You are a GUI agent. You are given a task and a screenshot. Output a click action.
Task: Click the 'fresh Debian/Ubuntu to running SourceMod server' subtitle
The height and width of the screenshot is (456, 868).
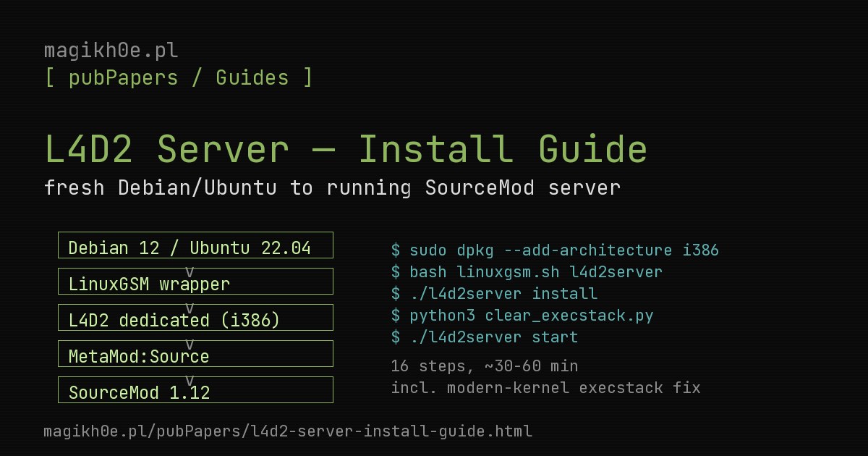click(x=332, y=188)
